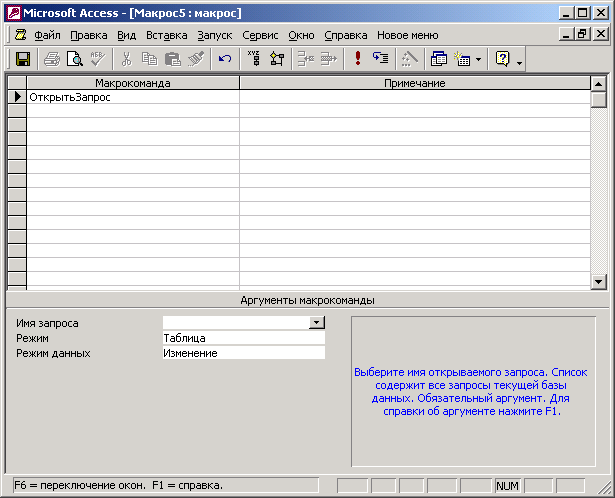Click the NUM status bar indicator
The image size is (615, 498).
[507, 486]
